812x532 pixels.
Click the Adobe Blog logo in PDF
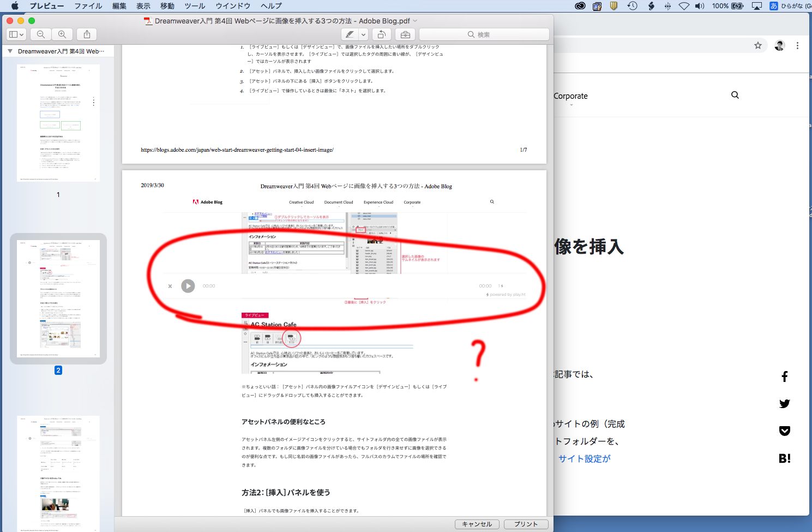(208, 202)
